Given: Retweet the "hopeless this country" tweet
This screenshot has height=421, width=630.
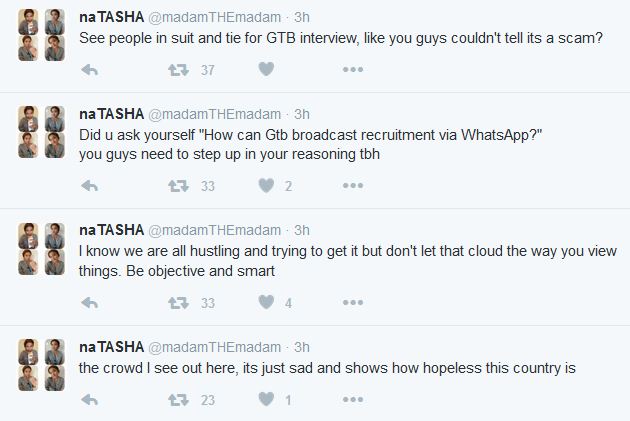Looking at the screenshot, I should 180,401.
